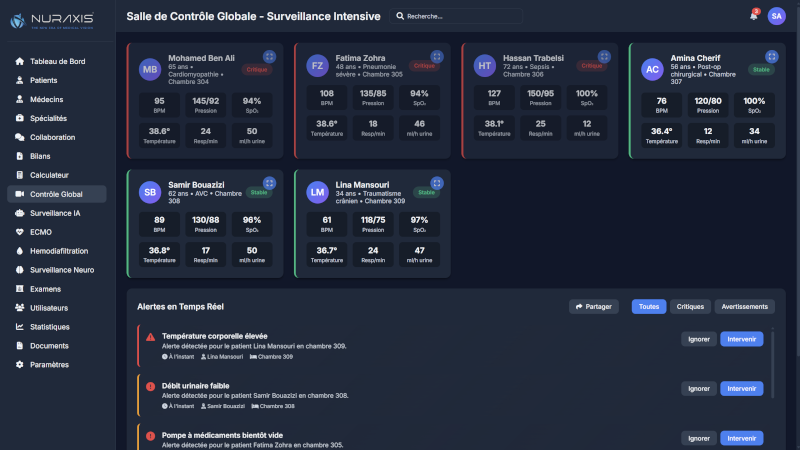Open the ECMO sidebar section
The height and width of the screenshot is (450, 800).
pos(41,232)
